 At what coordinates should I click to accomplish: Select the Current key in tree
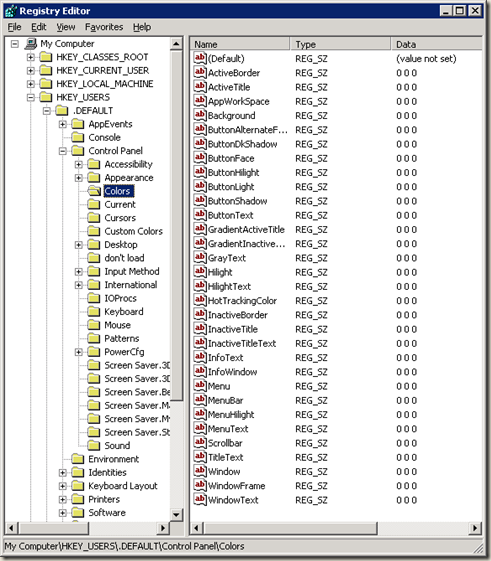click(x=120, y=204)
